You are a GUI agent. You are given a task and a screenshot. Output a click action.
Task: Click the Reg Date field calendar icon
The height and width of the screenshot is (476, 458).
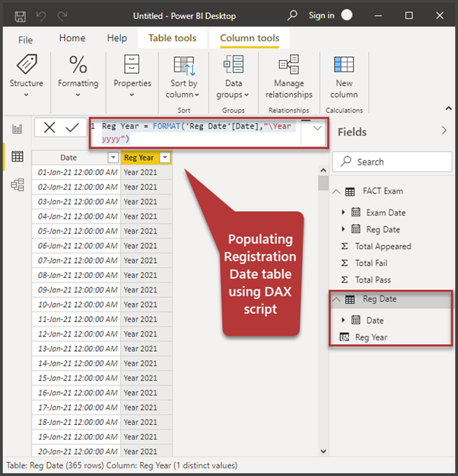point(356,228)
